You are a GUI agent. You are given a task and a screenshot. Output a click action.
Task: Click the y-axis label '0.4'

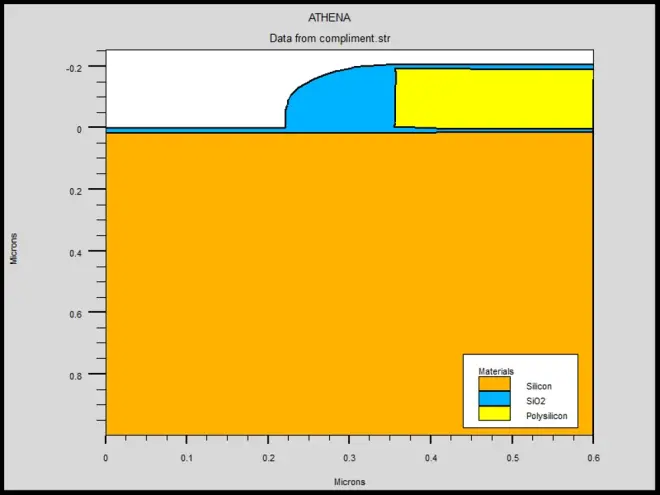tap(75, 253)
